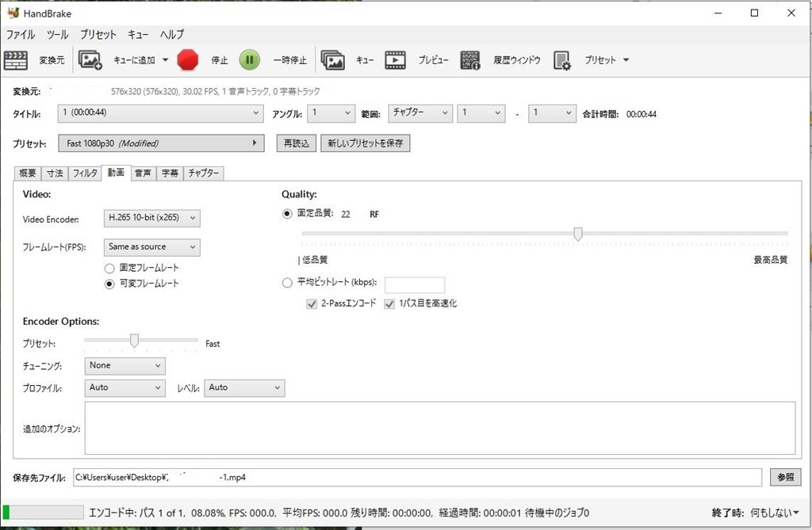Screen dimensions: 812x530
Task: Click the キューに追加 picture icon
Action: 90,60
